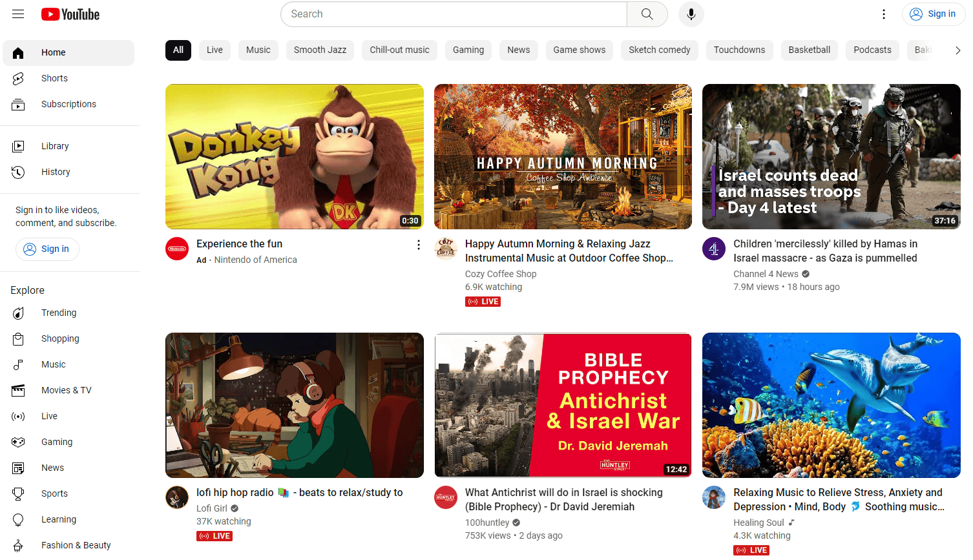Open History in sidebar

tap(68, 172)
